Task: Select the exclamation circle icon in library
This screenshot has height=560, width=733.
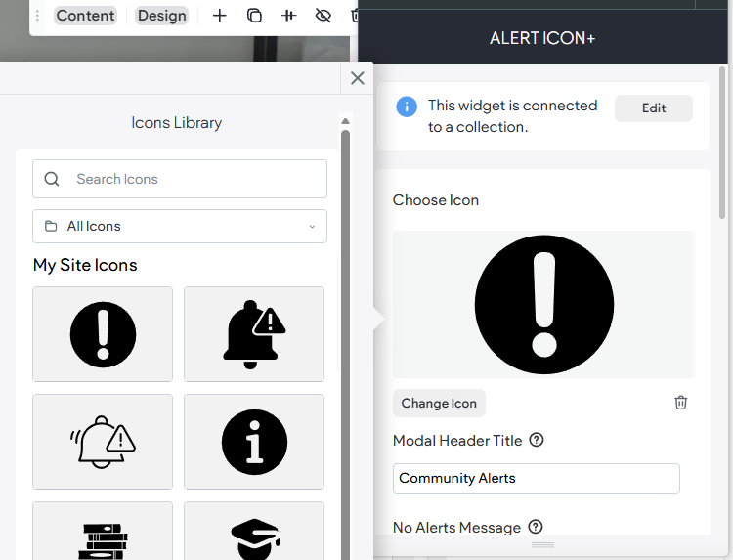Action: pyautogui.click(x=103, y=334)
